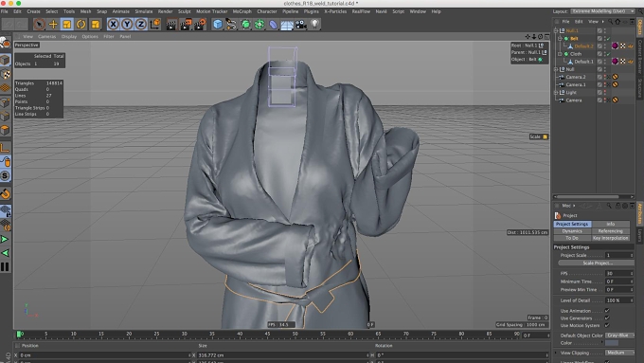Image resolution: width=644 pixels, height=363 pixels.
Task: Select the Live Selection tool
Action: 39,25
